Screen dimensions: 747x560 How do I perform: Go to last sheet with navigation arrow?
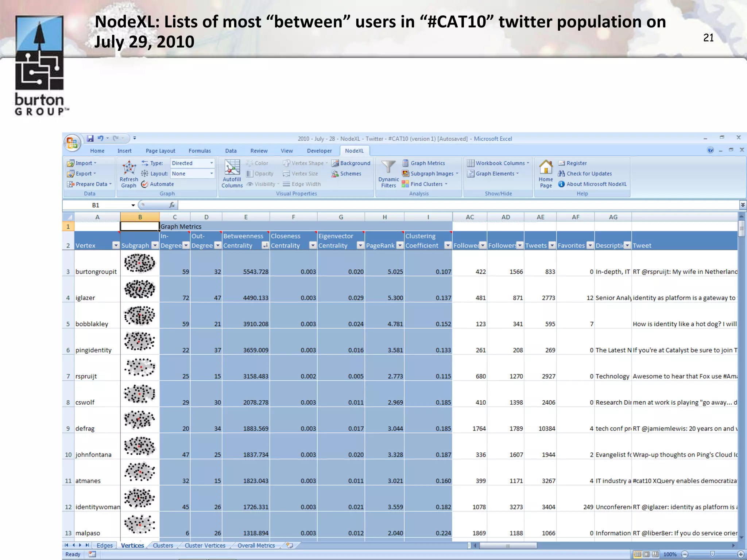(87, 545)
